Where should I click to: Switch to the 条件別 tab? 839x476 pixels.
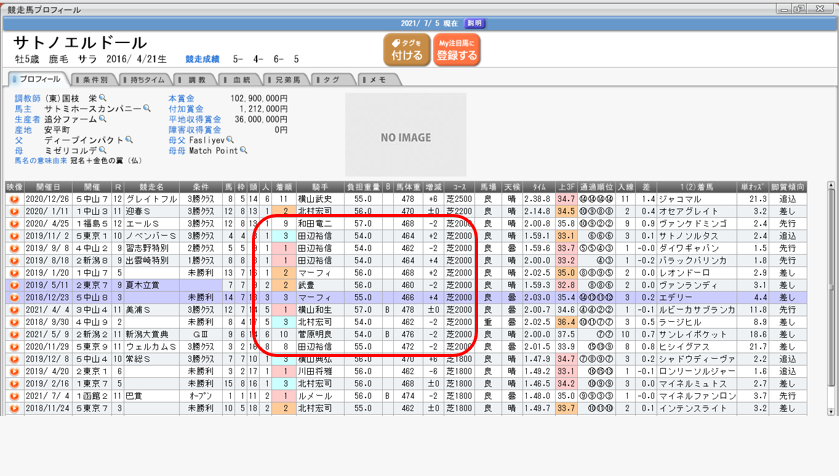[x=93, y=79]
